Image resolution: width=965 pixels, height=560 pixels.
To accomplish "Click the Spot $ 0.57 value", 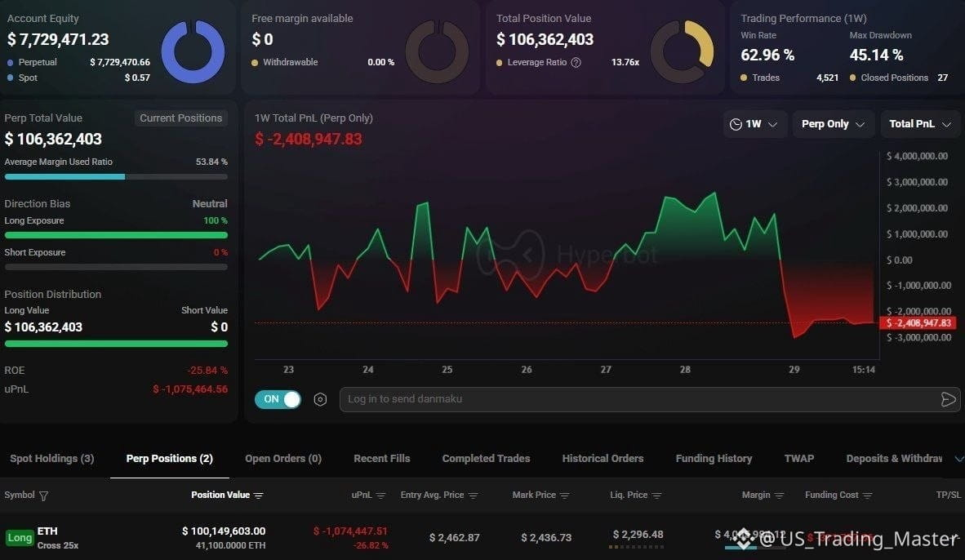I will point(137,78).
